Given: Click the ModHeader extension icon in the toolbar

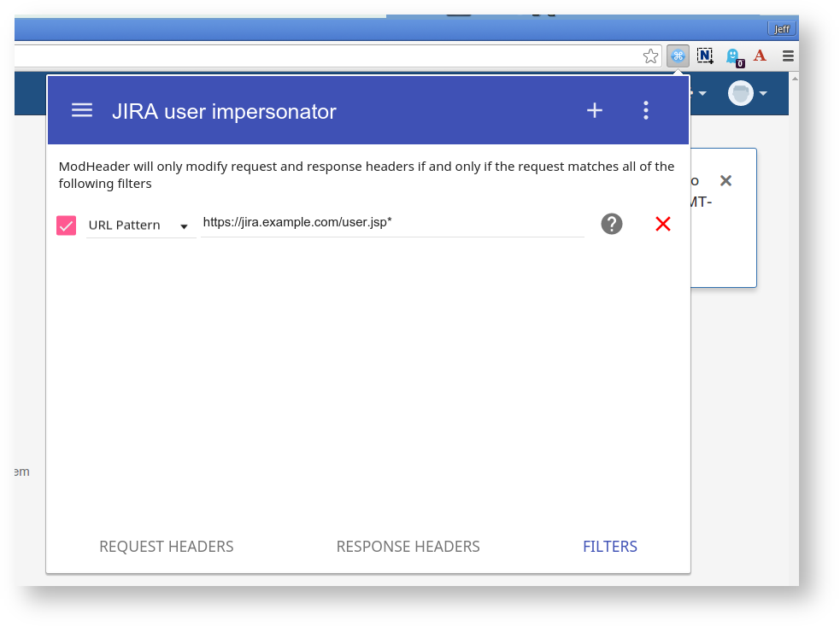Looking at the screenshot, I should [x=678, y=56].
